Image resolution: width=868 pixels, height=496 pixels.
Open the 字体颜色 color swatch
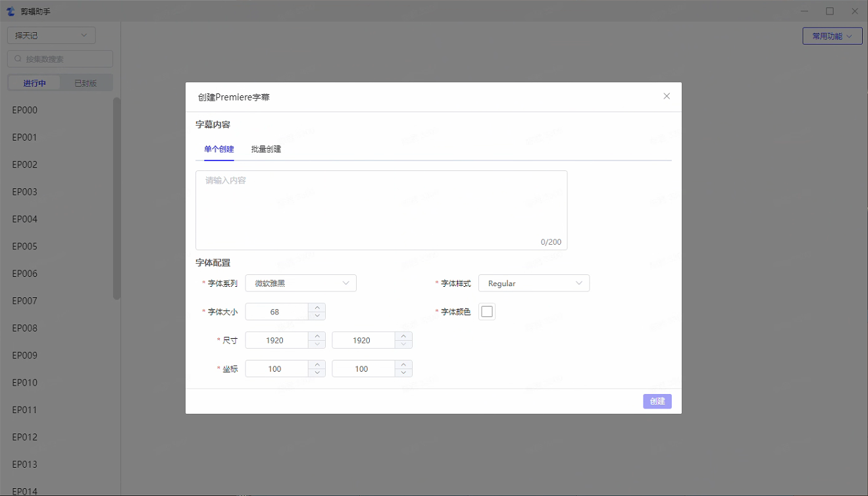click(487, 312)
